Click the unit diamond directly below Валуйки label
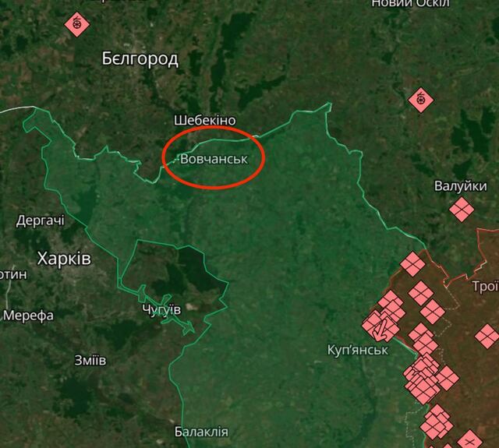499x448 pixels. click(x=462, y=210)
